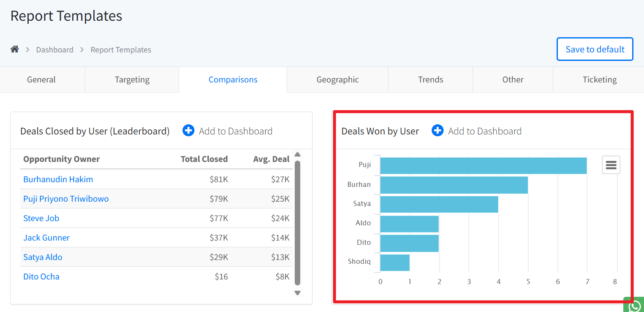Click the Puji bar in the chart
644x312 pixels.
(x=483, y=165)
